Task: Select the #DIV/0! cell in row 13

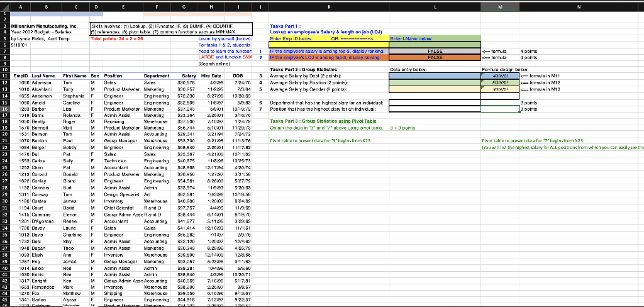Action: [500, 89]
